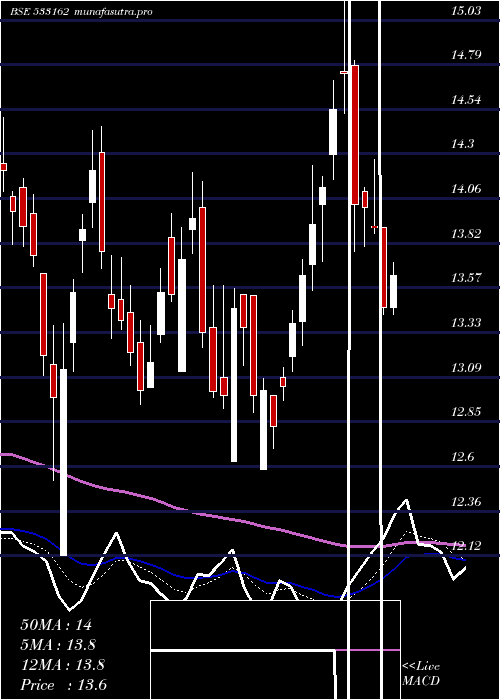500x700 pixels.
Task: Select the 50MA : 14 legend text
Action: (56, 625)
